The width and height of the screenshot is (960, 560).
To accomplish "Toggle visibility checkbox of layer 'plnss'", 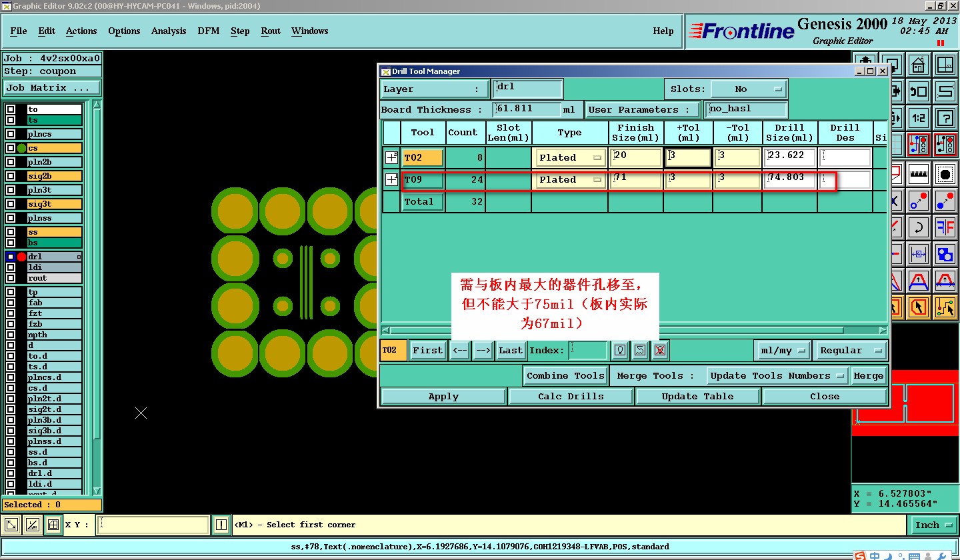I will click(x=11, y=218).
